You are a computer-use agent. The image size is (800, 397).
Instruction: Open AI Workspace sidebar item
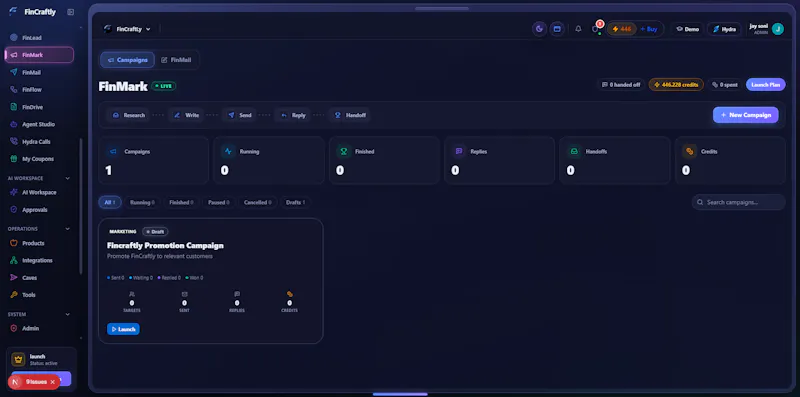click(39, 192)
